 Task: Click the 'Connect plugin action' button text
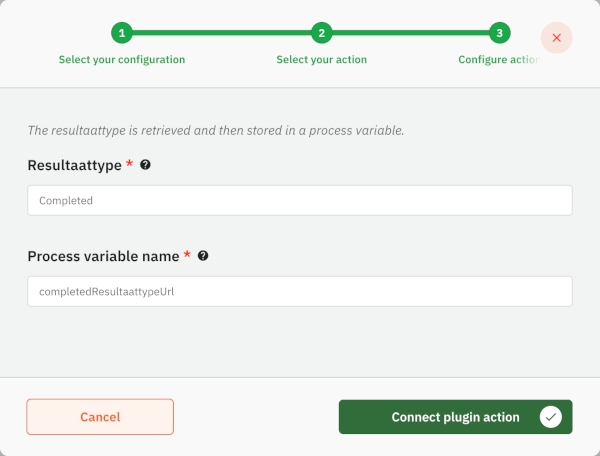(455, 417)
